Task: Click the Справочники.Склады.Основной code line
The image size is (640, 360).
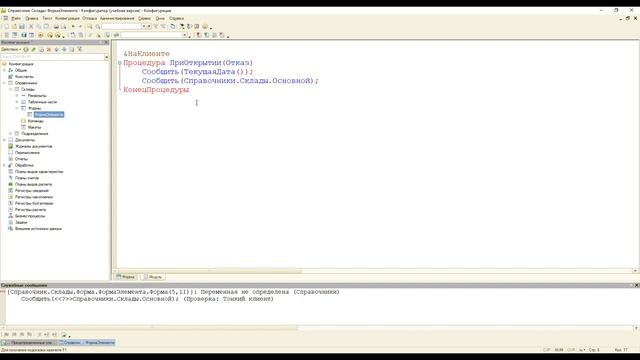Action: pyautogui.click(x=230, y=81)
